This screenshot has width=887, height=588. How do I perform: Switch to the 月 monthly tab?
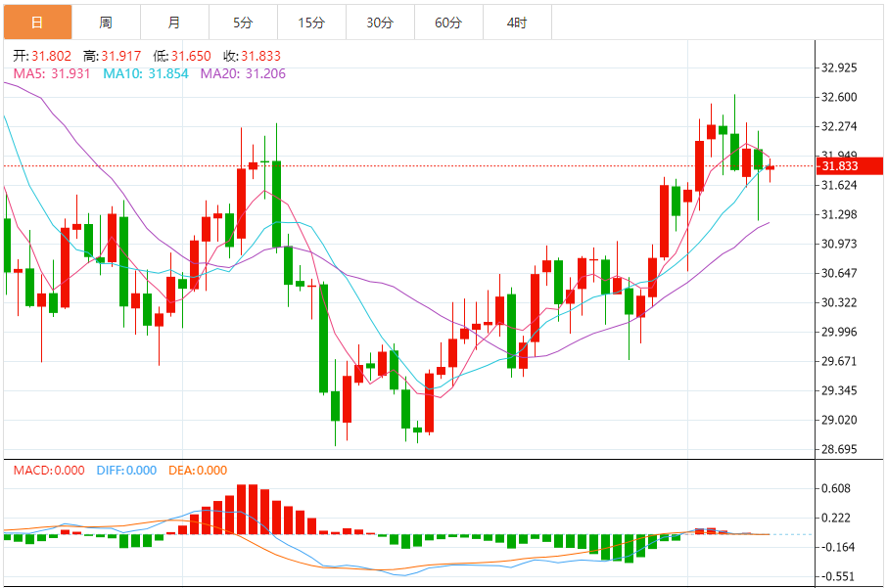[175, 23]
